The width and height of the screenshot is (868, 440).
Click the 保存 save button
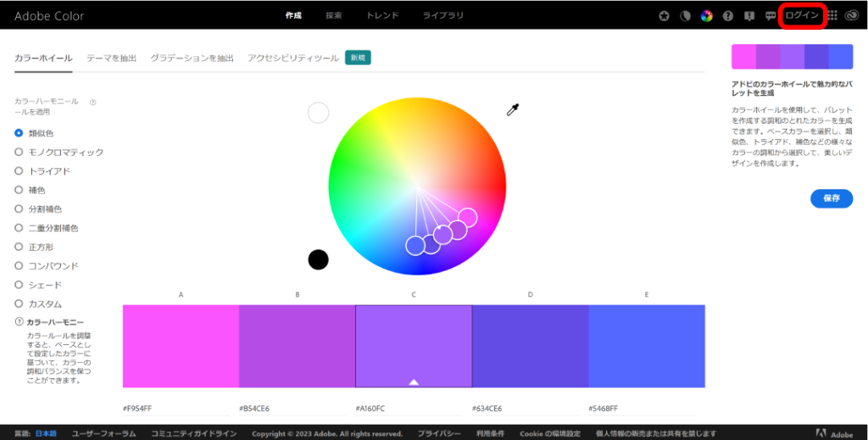(831, 198)
